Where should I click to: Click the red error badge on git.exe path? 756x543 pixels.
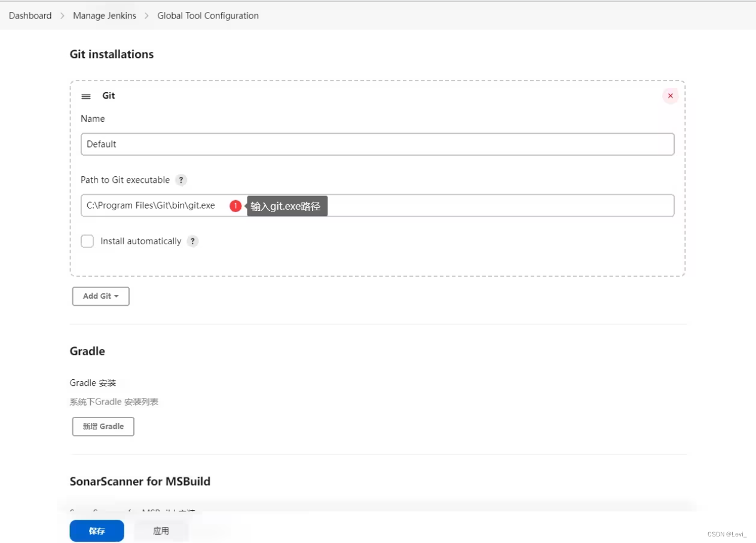[x=235, y=205]
